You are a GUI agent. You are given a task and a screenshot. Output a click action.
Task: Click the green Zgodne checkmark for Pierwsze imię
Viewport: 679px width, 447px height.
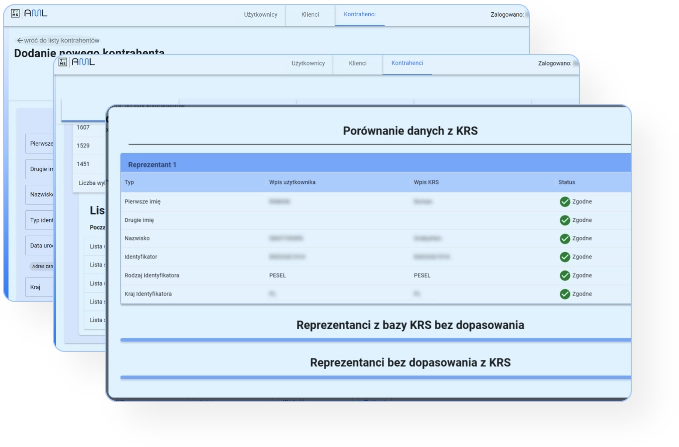pyautogui.click(x=565, y=202)
